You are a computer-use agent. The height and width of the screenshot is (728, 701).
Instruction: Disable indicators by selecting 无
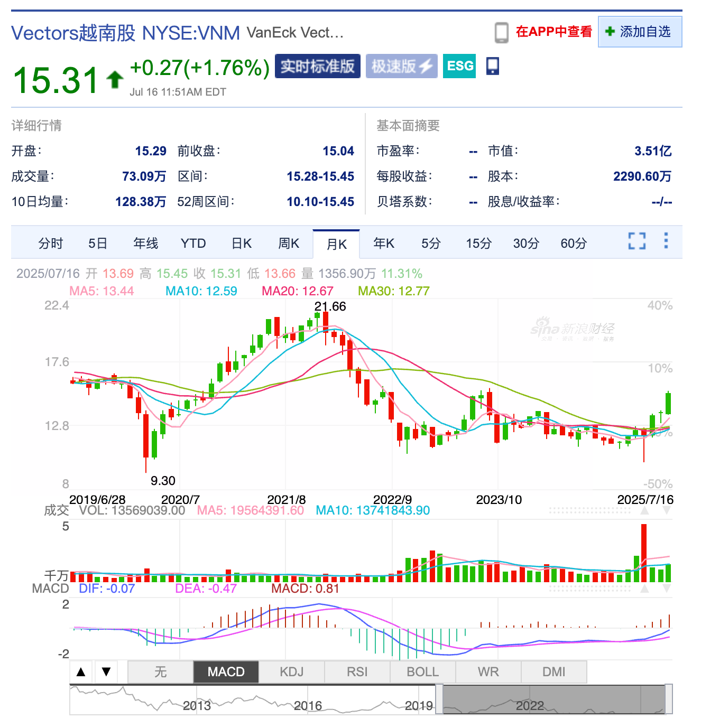[x=160, y=671]
